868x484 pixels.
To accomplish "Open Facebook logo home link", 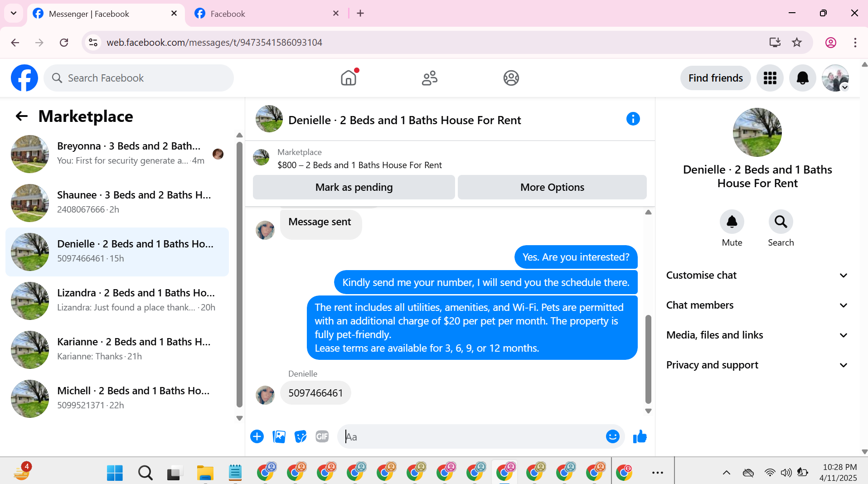I will (x=24, y=78).
